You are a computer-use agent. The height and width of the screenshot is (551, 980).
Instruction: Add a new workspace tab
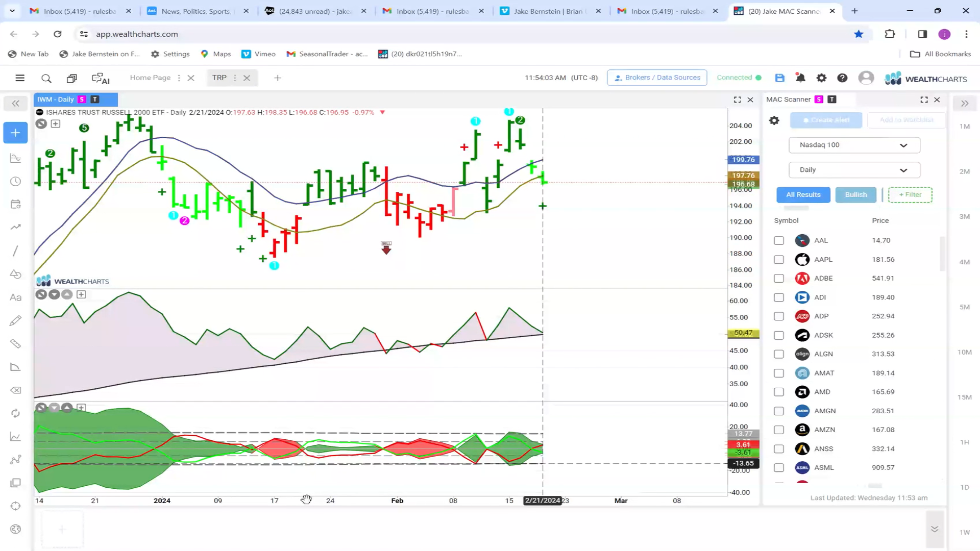coord(278,78)
